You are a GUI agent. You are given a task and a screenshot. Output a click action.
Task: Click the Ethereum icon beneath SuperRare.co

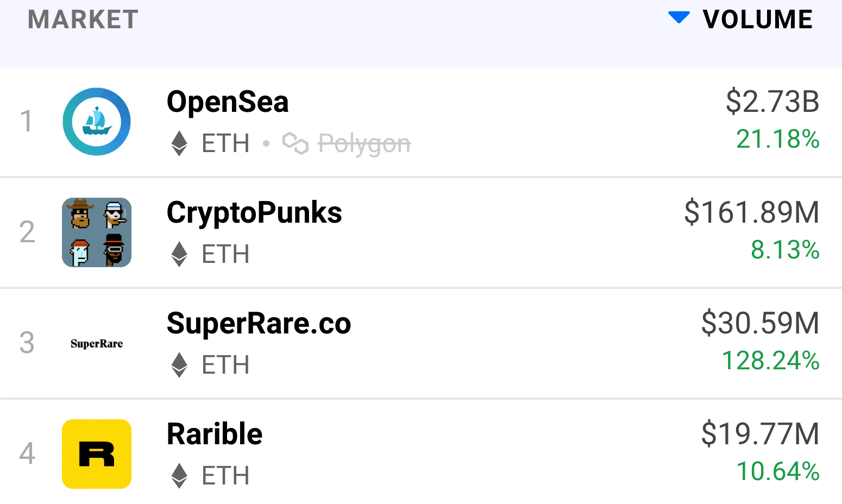tap(179, 365)
